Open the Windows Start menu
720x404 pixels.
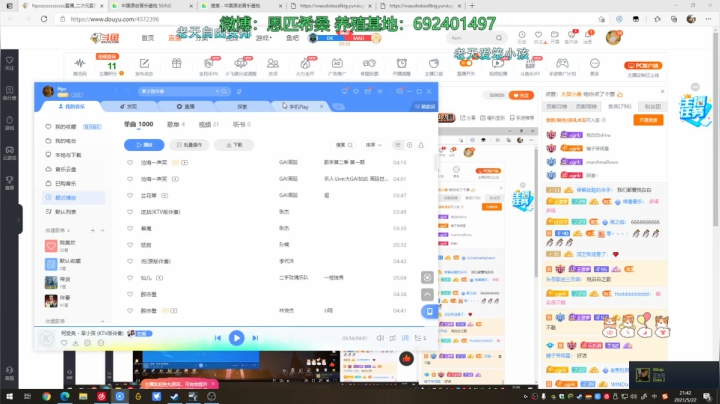tap(9, 396)
